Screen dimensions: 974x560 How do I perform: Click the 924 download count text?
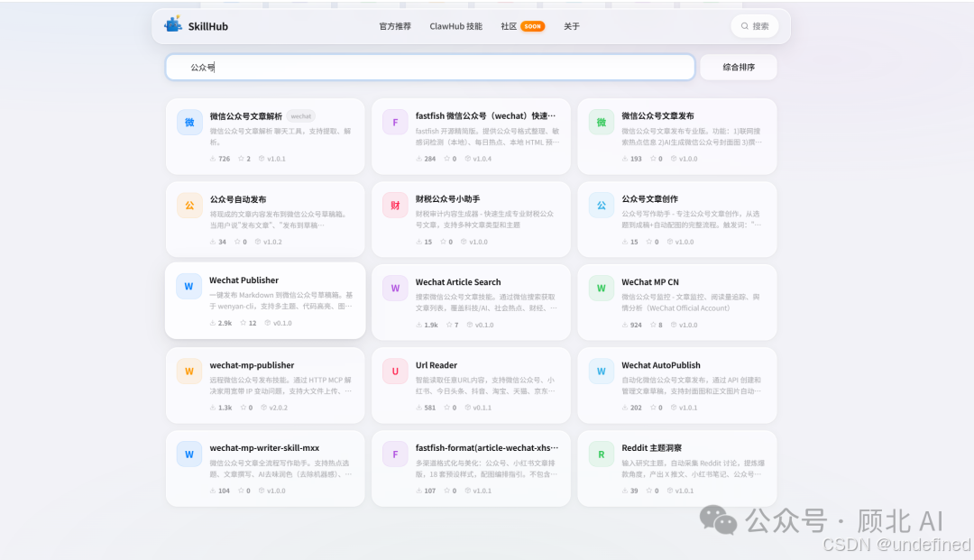point(636,325)
